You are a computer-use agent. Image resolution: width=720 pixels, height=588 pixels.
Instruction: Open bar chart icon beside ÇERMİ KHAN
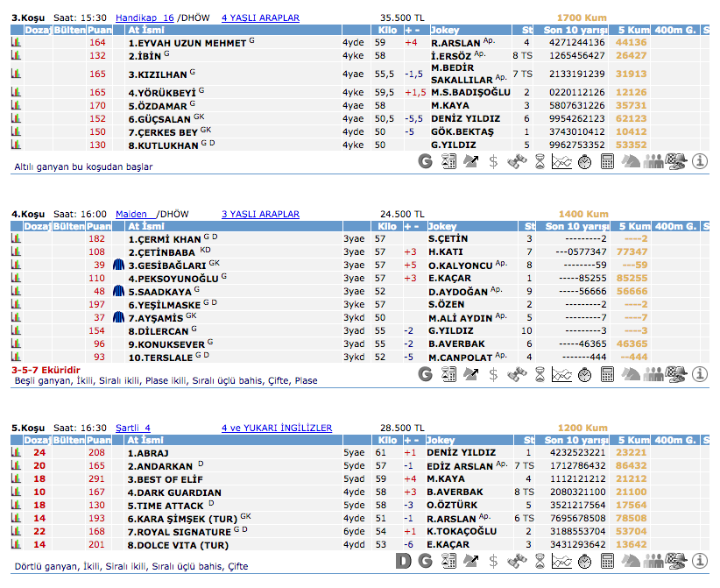coord(16,238)
